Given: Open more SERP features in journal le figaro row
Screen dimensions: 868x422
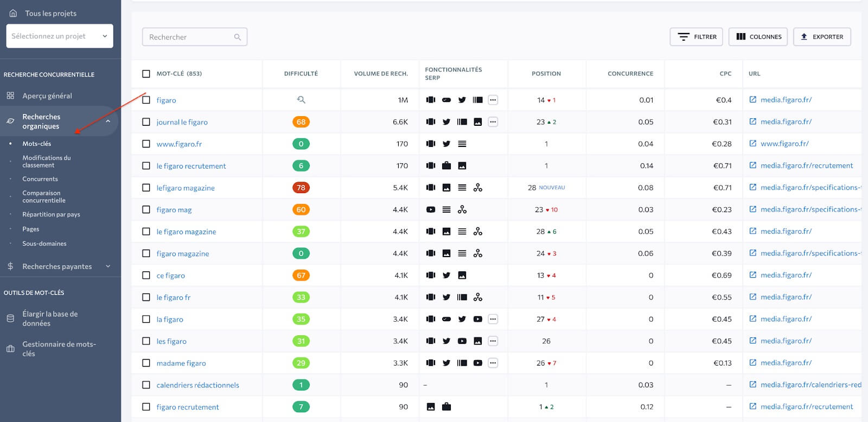Looking at the screenshot, I should pos(493,122).
